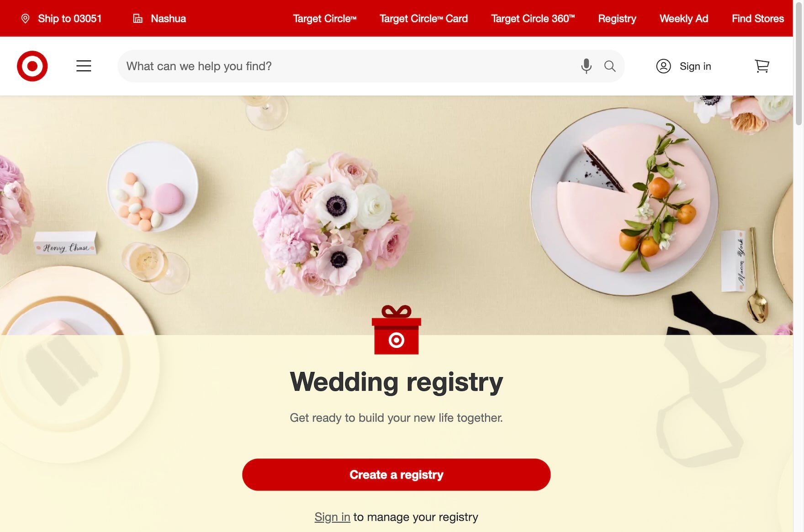Click the account profile icon
This screenshot has height=532, width=804.
663,66
